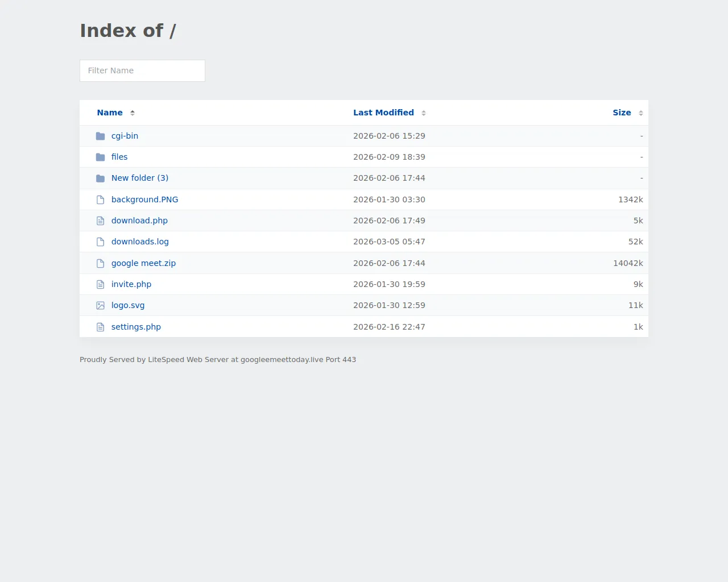Sort listing by the Name column
Image resolution: width=728 pixels, height=582 pixels.
(110, 113)
